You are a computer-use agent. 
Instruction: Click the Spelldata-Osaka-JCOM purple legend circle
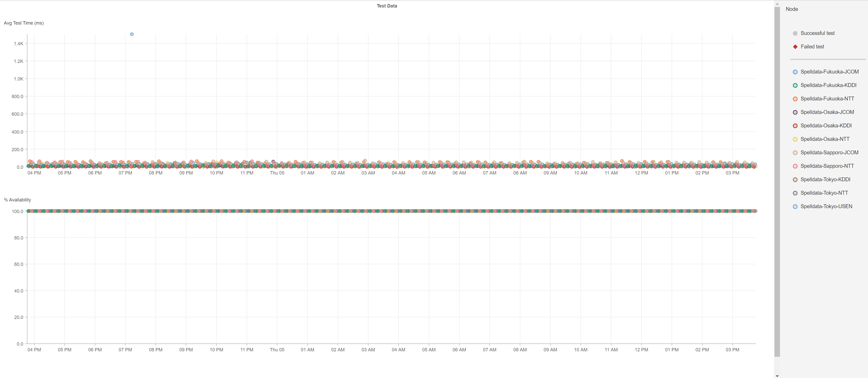point(795,112)
